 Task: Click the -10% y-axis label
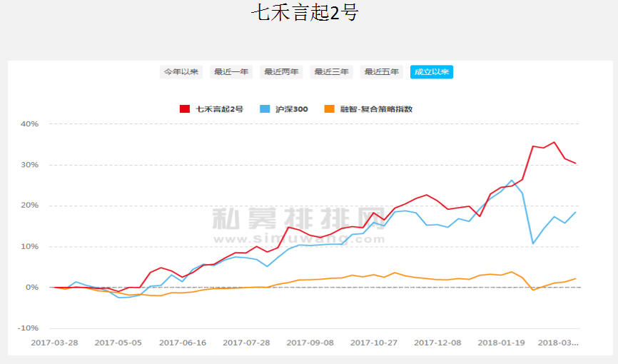click(x=28, y=328)
